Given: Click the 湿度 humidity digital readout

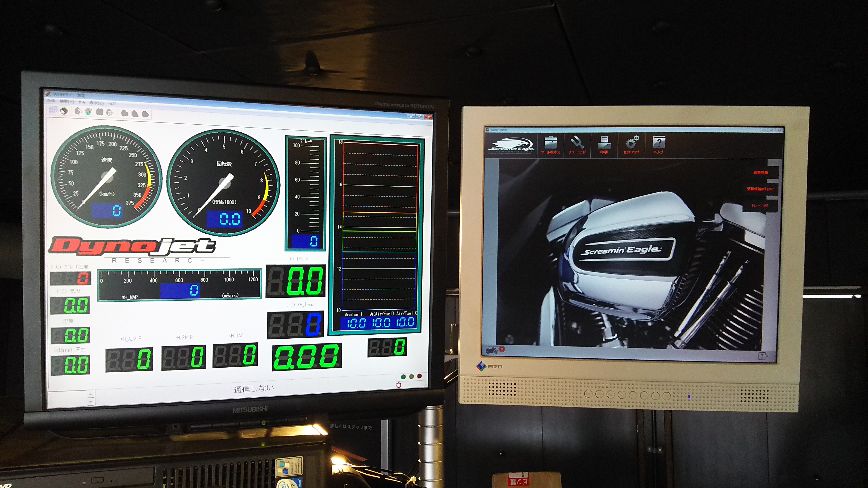Looking at the screenshot, I should pyautogui.click(x=70, y=335).
